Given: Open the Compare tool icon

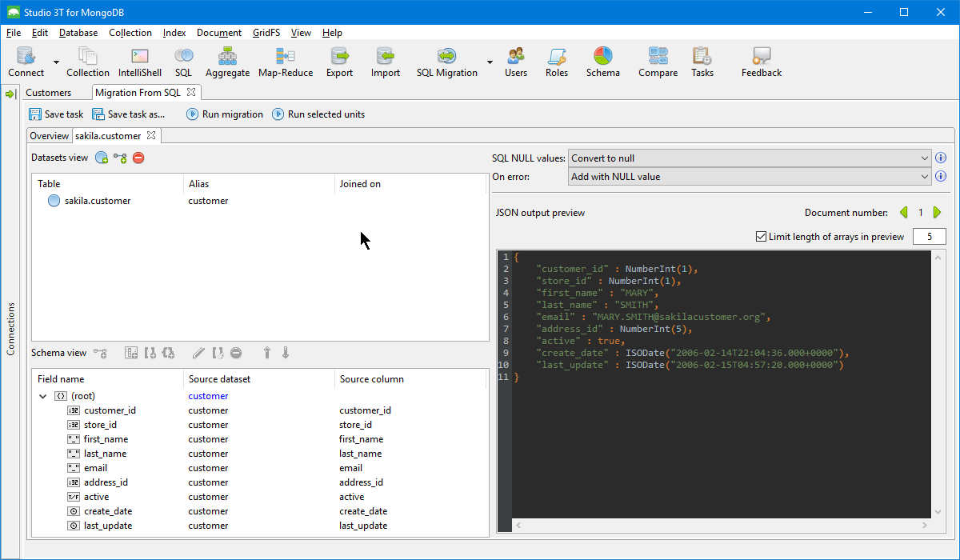Looking at the screenshot, I should 658,56.
